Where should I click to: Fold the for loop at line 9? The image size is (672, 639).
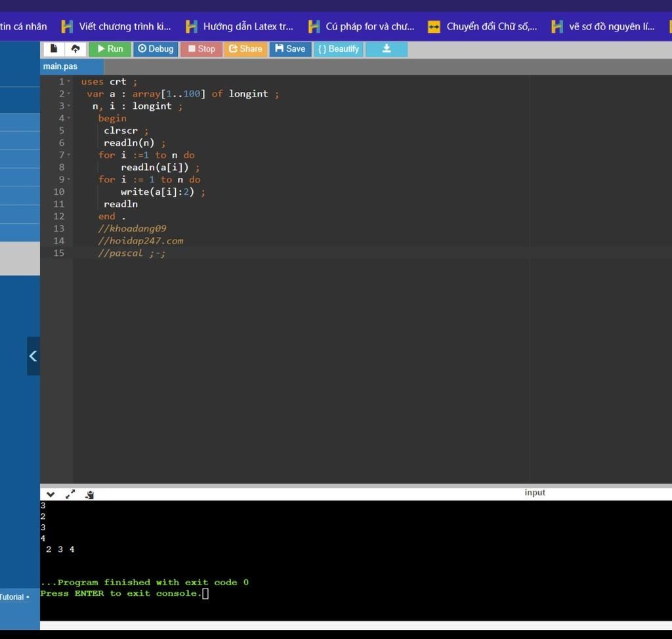[68, 179]
